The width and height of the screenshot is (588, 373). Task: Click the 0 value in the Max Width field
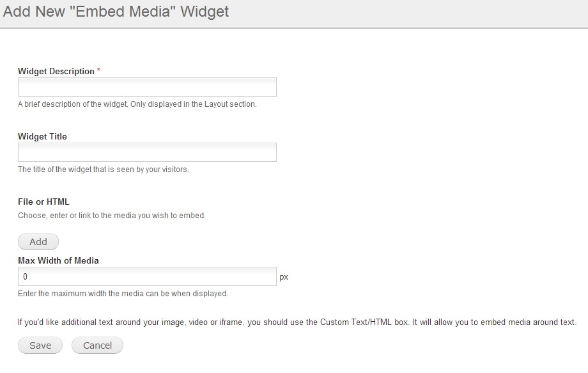25,277
